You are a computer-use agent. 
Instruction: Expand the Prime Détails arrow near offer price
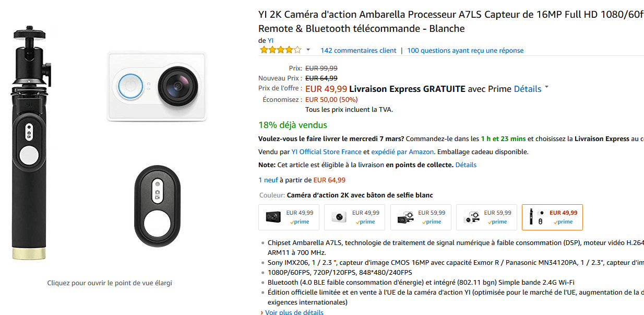546,88
